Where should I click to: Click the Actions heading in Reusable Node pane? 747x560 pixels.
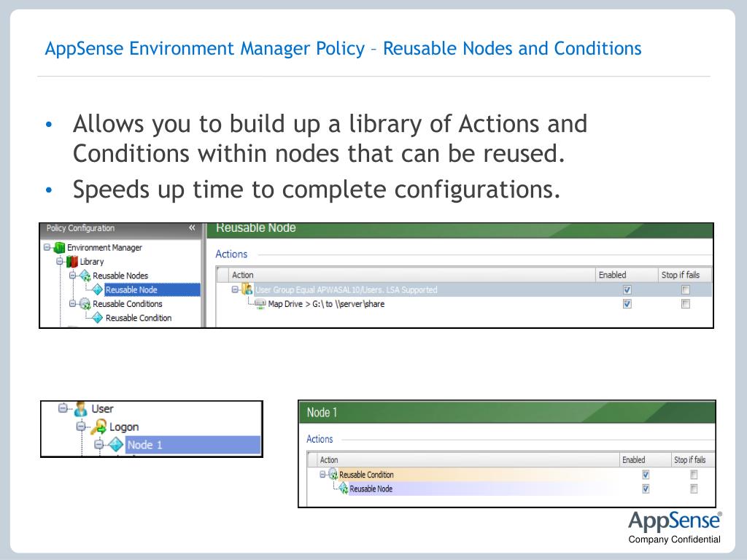coord(231,254)
